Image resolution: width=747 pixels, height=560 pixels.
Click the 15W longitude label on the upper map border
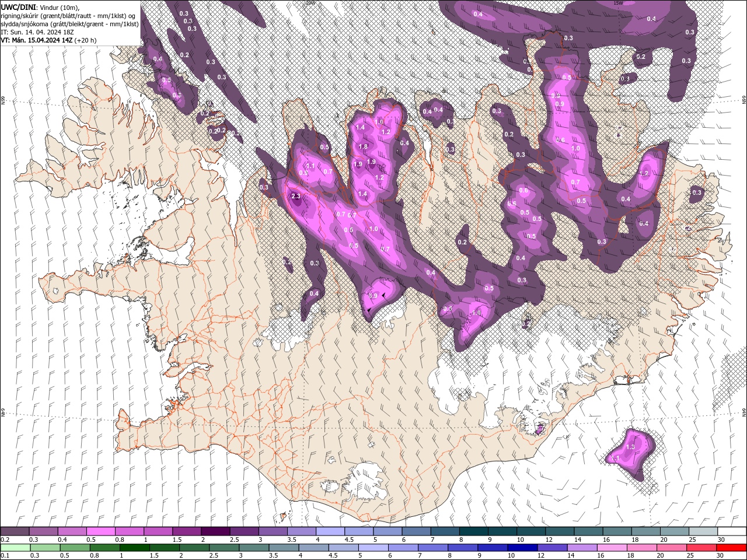point(619,3)
